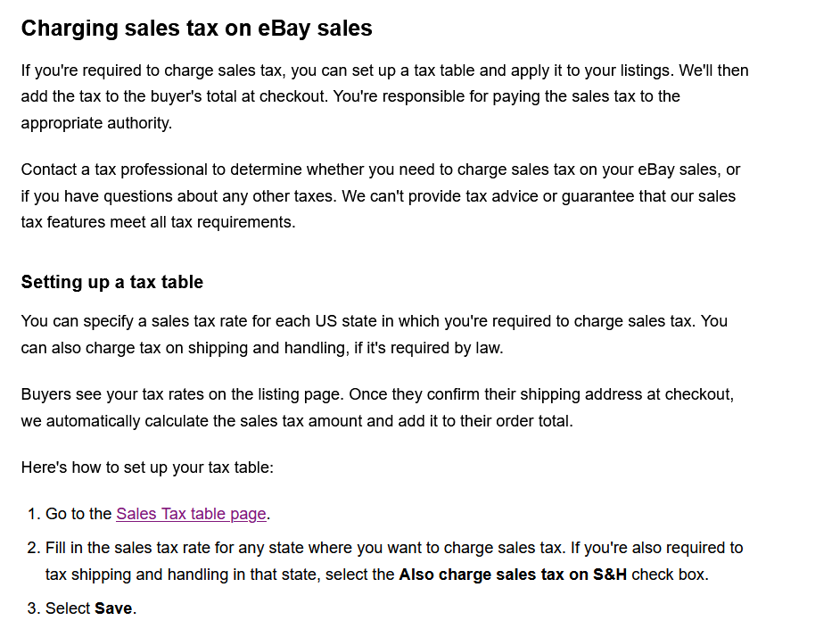840x637 pixels.
Task: Click the line "Here's how to set up your tax table:"
Action: [x=147, y=467]
